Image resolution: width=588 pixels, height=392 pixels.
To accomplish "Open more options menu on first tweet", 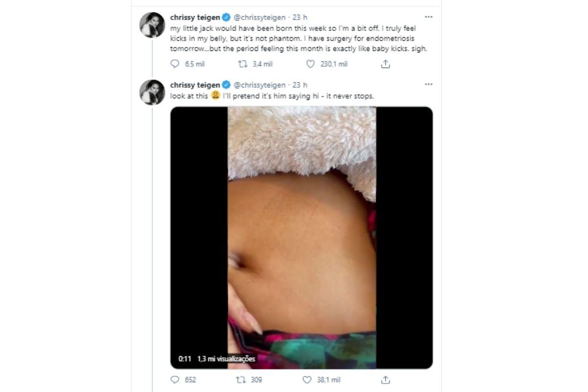I will pyautogui.click(x=429, y=17).
